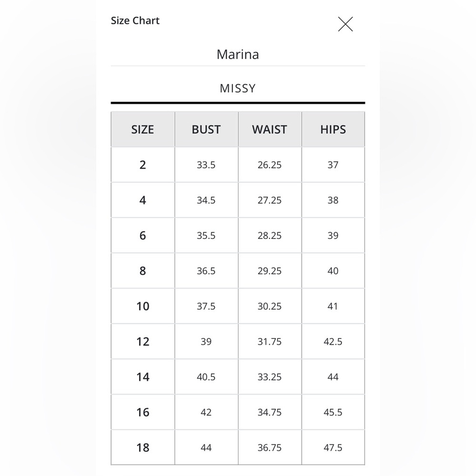This screenshot has height=476, width=476.
Task: Click the SIZE column header
Action: pyautogui.click(x=143, y=129)
